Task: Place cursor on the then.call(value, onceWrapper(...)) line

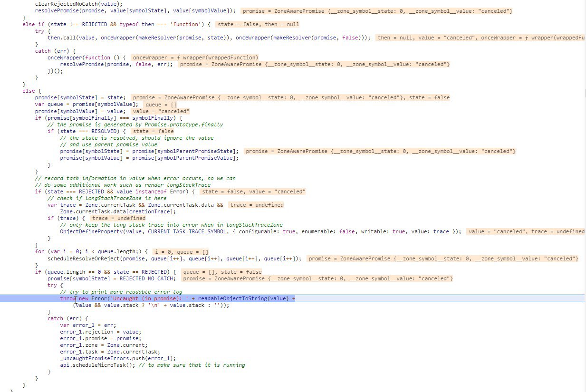Action: pos(209,37)
